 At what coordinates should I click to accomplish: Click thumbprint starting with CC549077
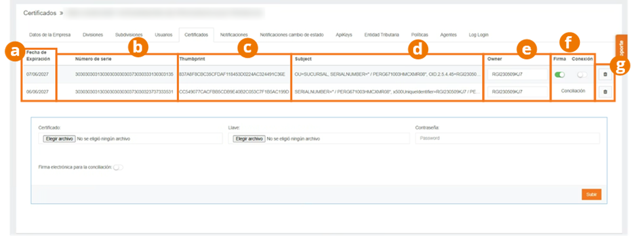point(234,92)
